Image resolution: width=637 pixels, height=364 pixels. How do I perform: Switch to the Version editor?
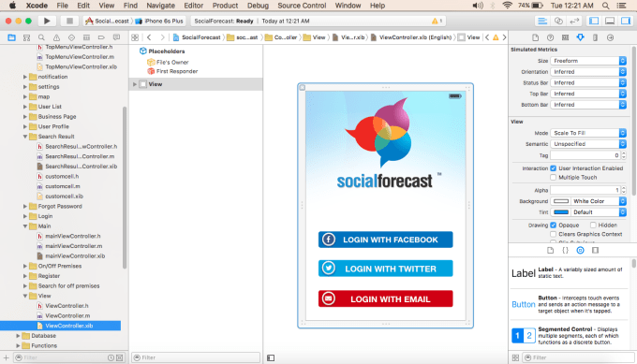point(574,21)
